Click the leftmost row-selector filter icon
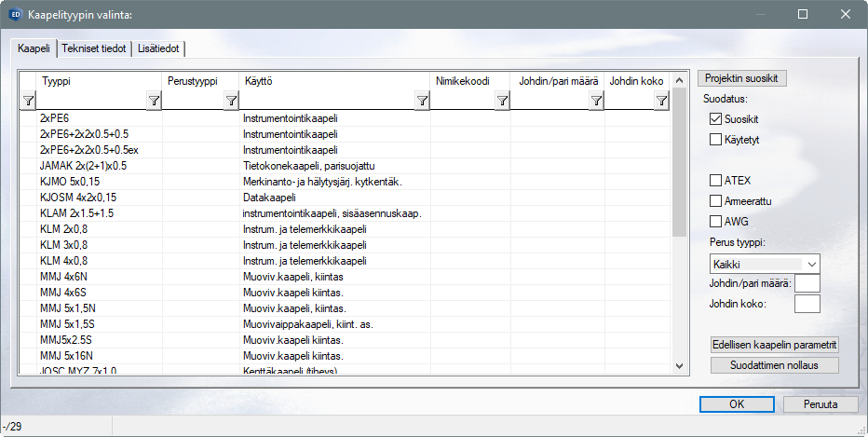 pyautogui.click(x=28, y=102)
